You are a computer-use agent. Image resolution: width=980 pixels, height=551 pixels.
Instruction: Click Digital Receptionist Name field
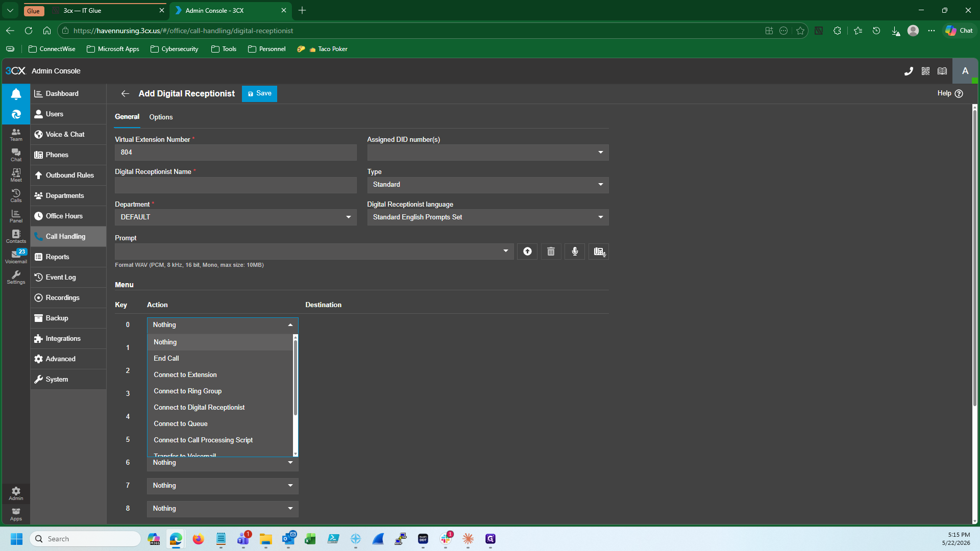pyautogui.click(x=235, y=185)
